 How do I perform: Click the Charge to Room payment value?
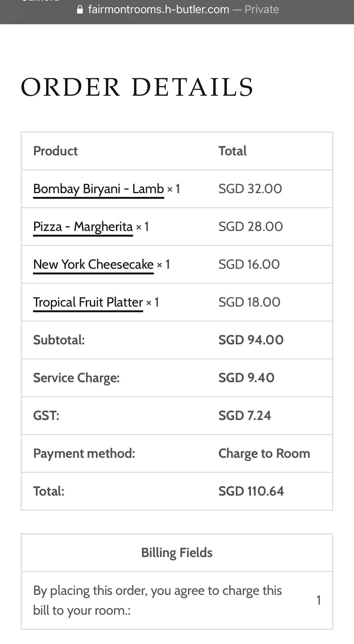tap(264, 453)
